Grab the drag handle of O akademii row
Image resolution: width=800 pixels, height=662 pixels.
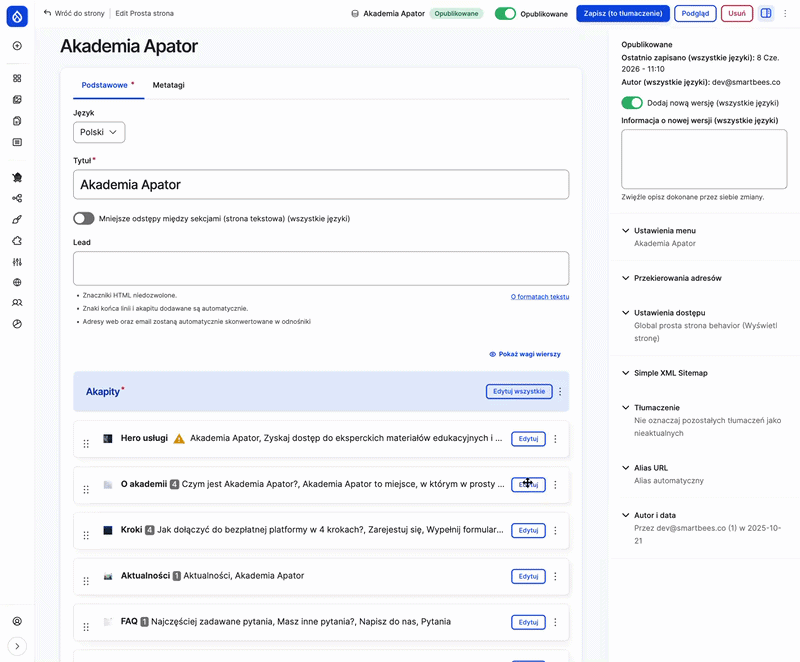[86, 490]
